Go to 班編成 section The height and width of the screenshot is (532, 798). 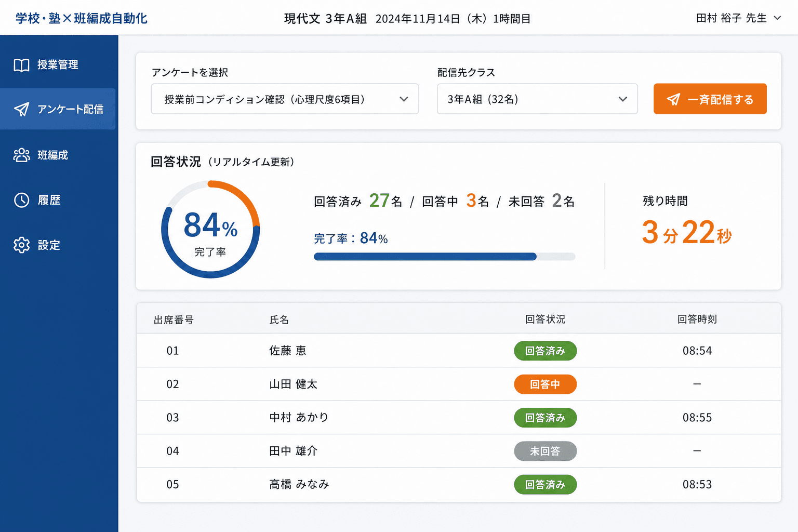click(x=58, y=155)
